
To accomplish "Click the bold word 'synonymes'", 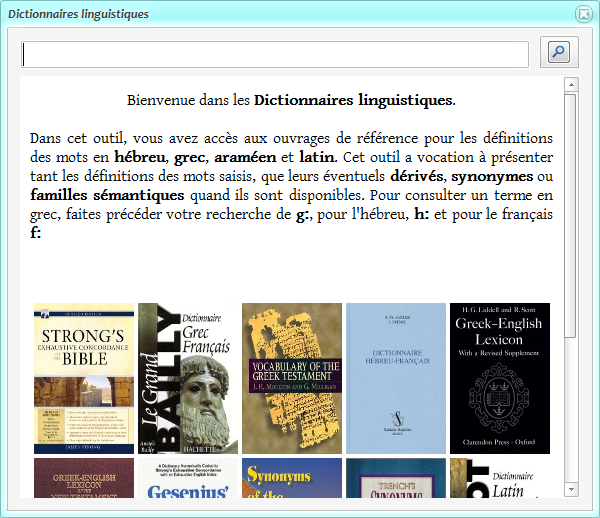I will point(492,177).
